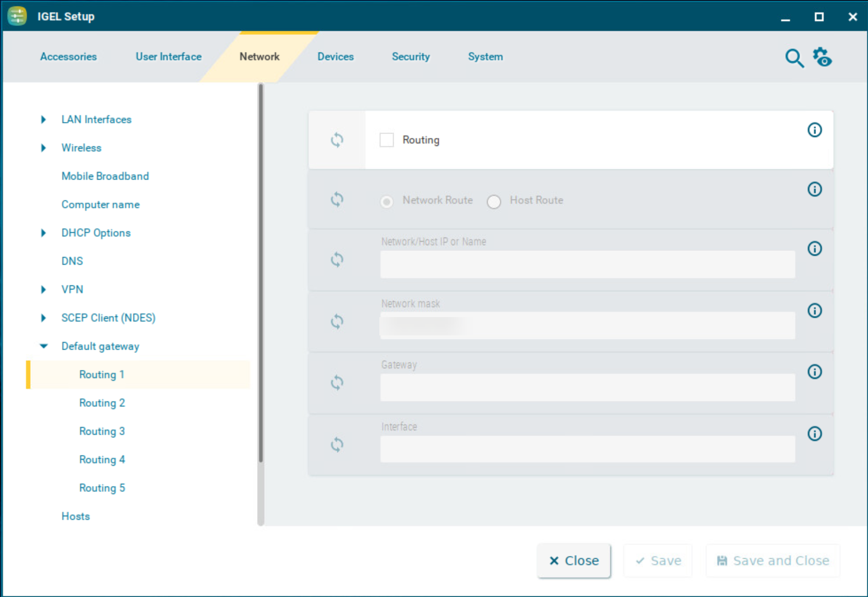Image resolution: width=868 pixels, height=597 pixels.
Task: Collapse the Default gateway tree node
Action: pos(44,347)
